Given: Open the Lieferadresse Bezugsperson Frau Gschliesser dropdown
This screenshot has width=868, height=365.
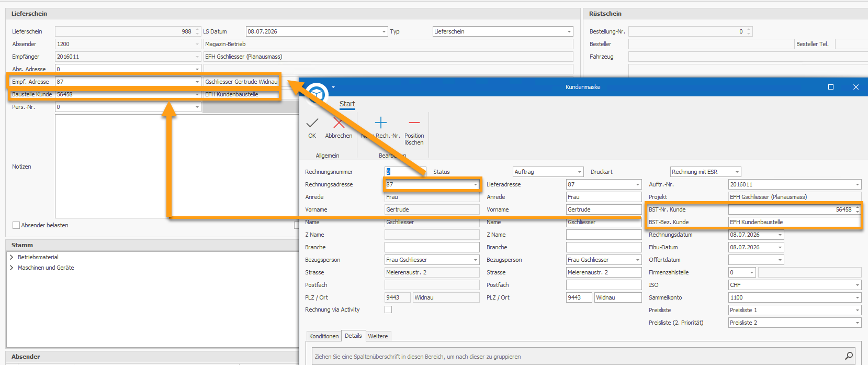Looking at the screenshot, I should click(x=638, y=260).
